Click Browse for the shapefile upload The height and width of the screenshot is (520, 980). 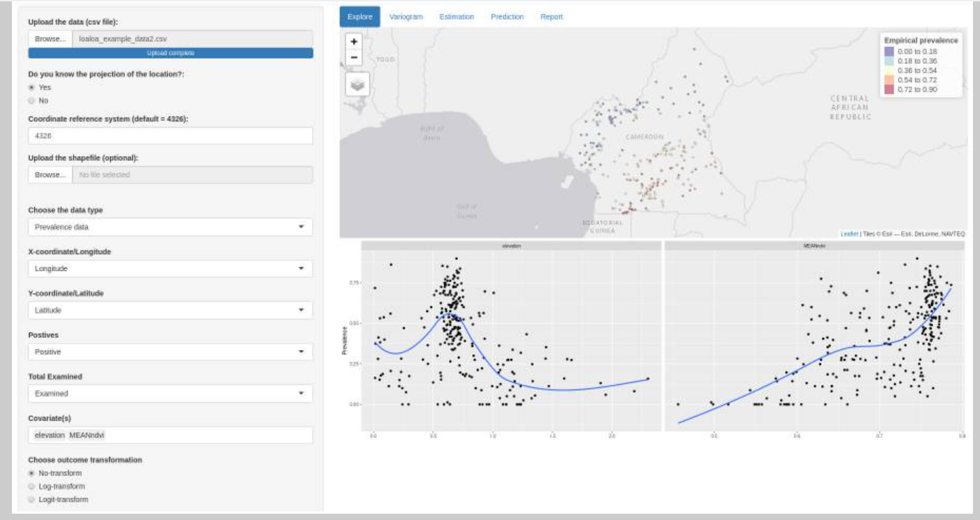tap(50, 174)
